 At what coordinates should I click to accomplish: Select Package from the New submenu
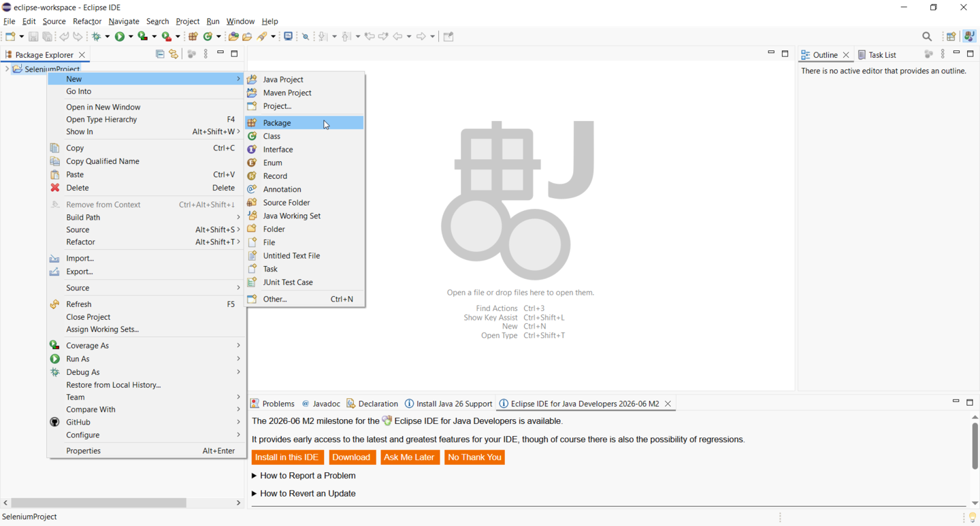(305, 122)
